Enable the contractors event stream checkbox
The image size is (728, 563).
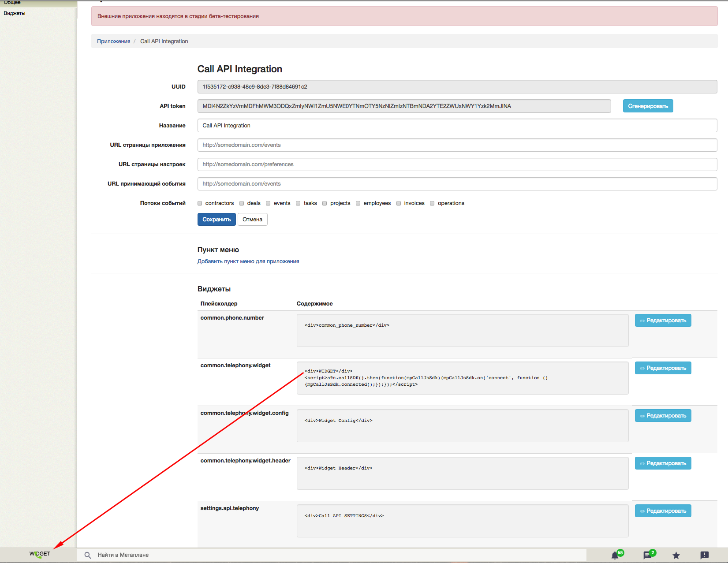[200, 203]
